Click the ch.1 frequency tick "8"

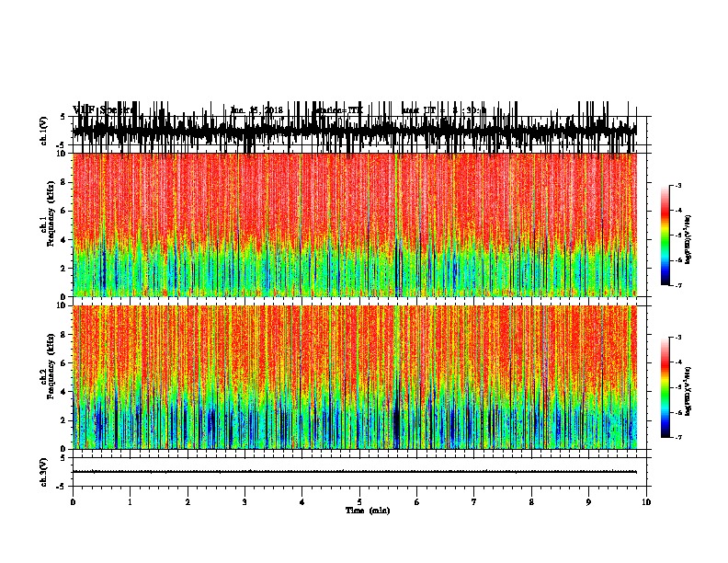tap(63, 182)
